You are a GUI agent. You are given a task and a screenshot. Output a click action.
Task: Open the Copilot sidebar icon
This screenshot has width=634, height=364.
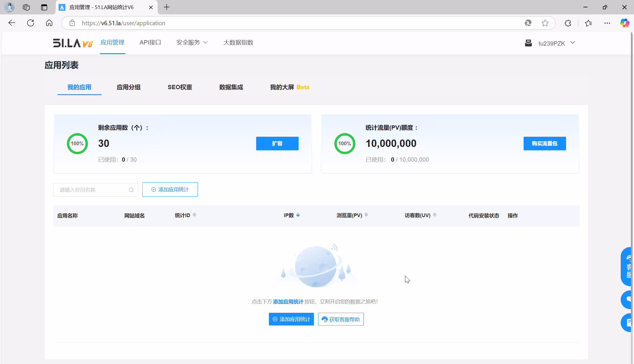[x=625, y=23]
